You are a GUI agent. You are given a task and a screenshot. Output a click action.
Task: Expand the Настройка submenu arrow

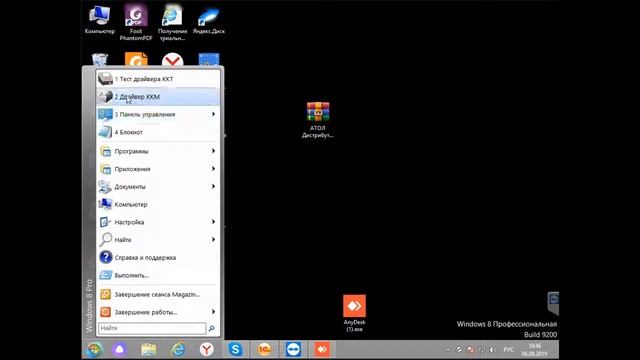tap(213, 222)
